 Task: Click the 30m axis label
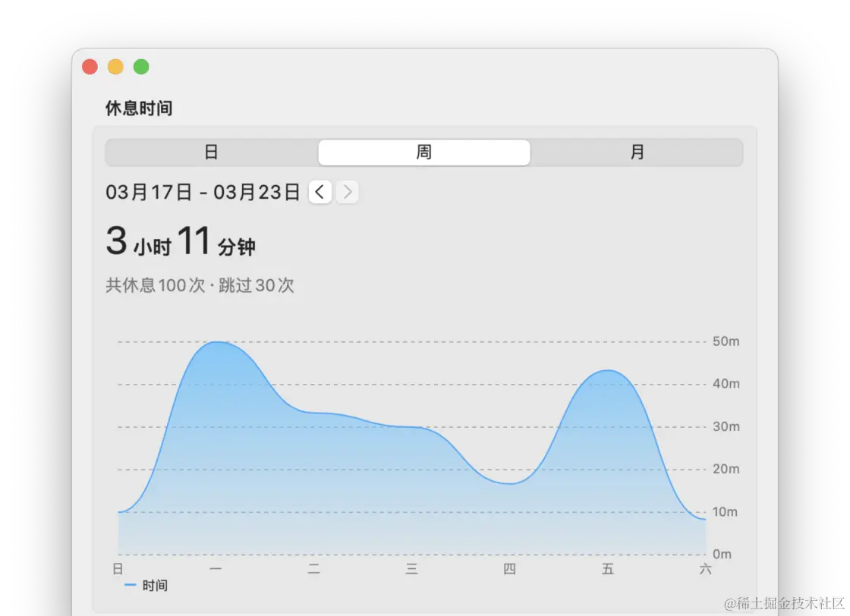point(726,426)
